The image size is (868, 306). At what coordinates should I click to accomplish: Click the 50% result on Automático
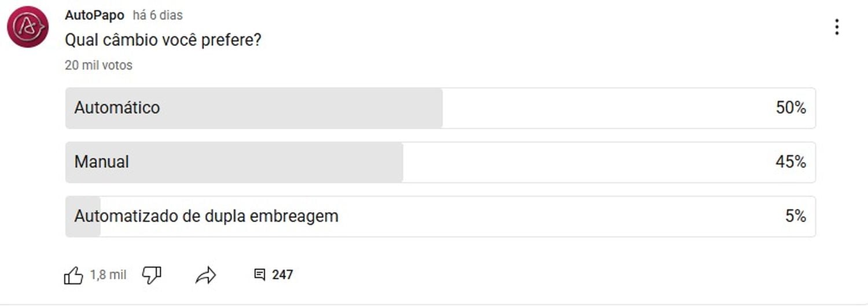coord(791,108)
